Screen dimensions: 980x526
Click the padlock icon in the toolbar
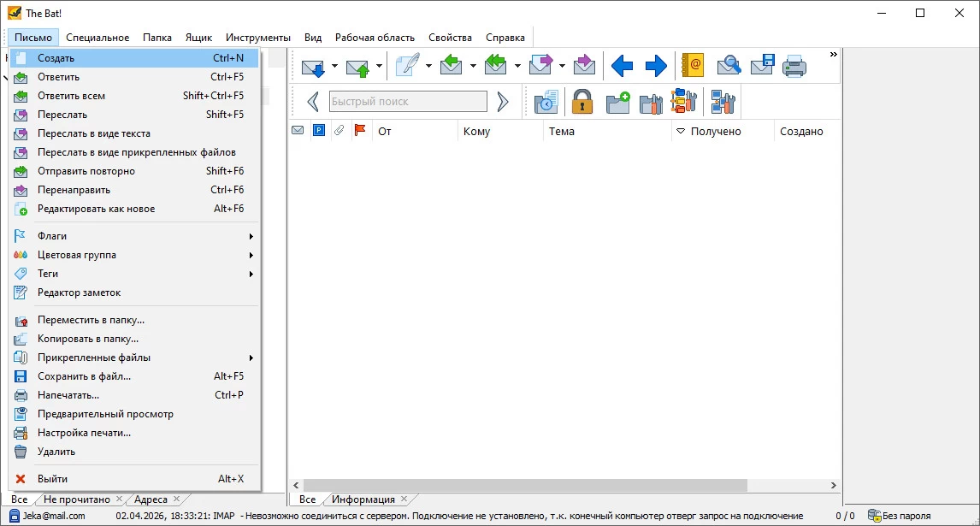[582, 102]
